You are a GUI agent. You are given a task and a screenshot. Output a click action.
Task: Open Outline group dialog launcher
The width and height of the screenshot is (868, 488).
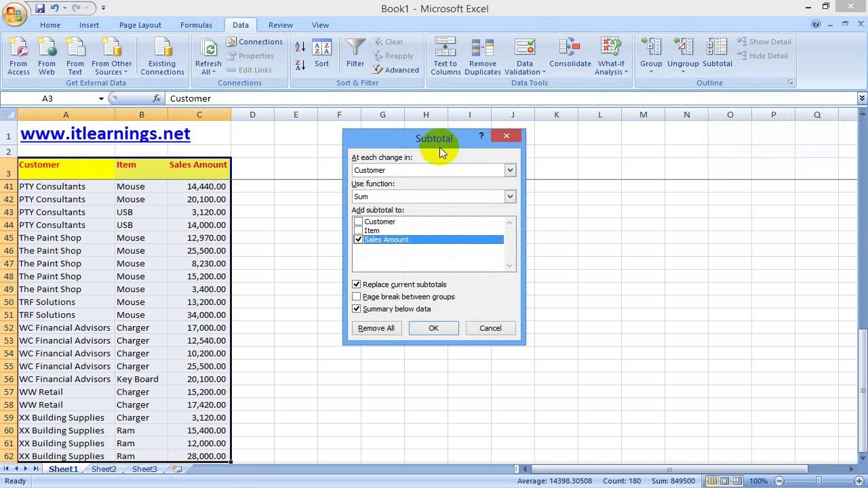pos(790,83)
